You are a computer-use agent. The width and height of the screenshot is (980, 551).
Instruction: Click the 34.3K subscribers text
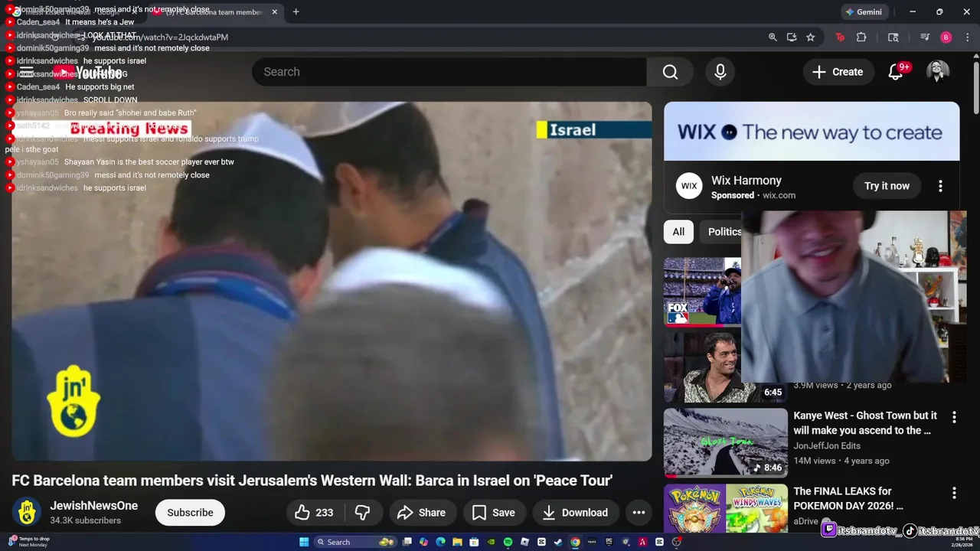pos(85,520)
